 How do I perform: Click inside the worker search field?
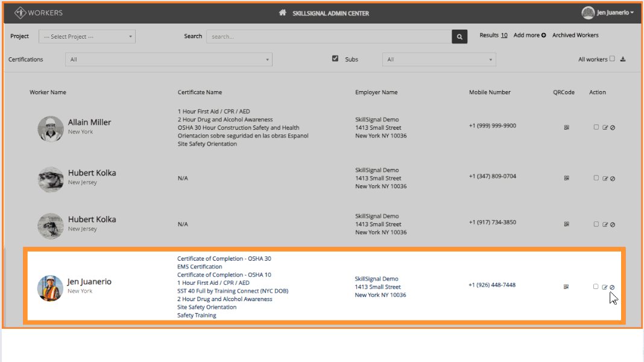click(x=329, y=37)
